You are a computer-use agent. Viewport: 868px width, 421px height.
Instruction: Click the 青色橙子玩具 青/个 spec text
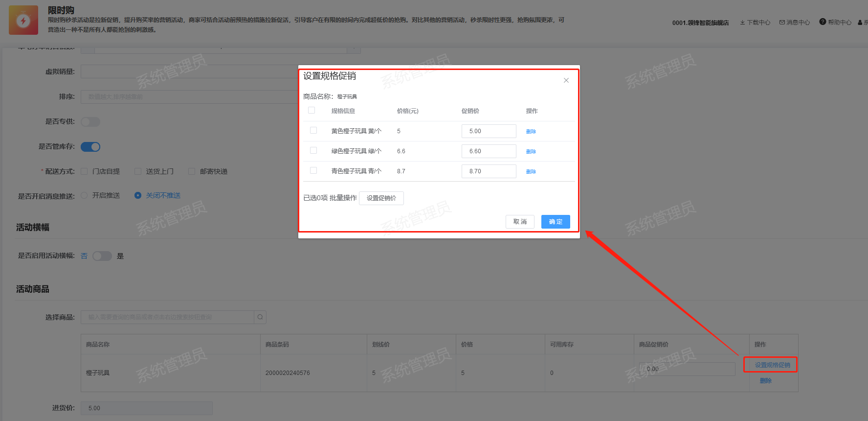click(x=356, y=171)
